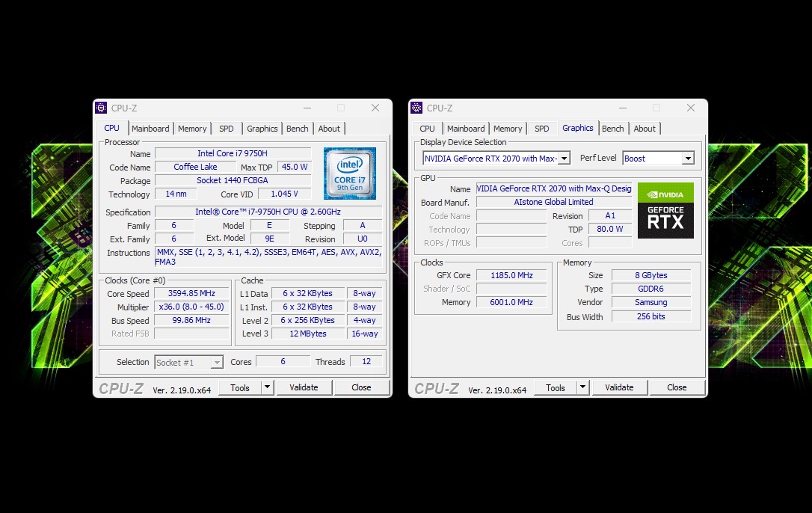Click the GPU Name field
812x513 pixels.
point(553,188)
